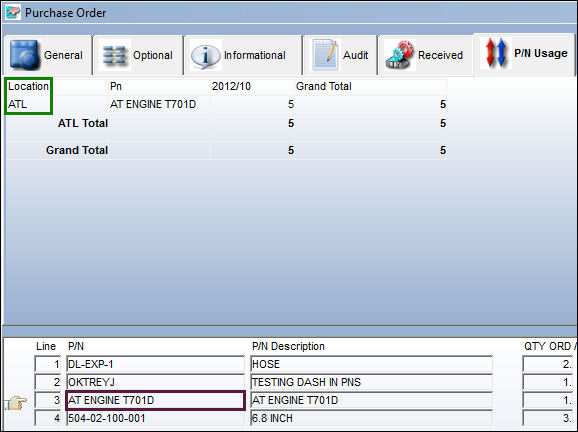Click line 3 description AT ENGINE T701D
Screen dimensions: 578x432
point(371,400)
